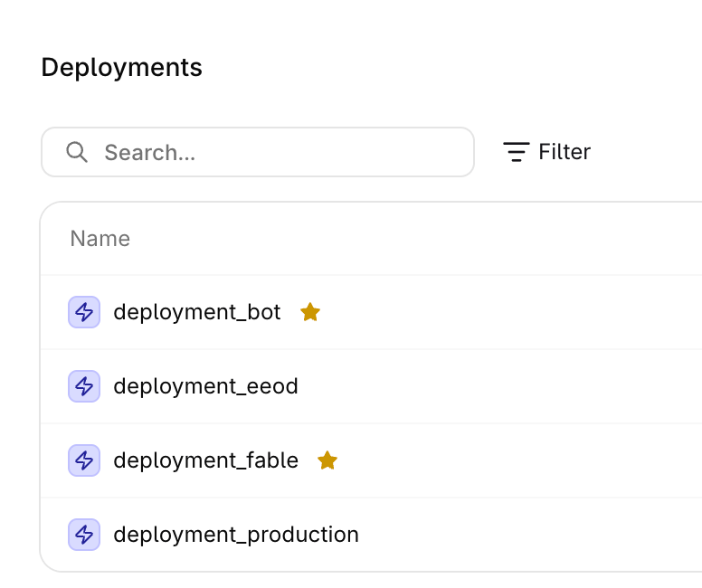
Task: Open the deployment_eeod deployment
Action: tap(205, 386)
